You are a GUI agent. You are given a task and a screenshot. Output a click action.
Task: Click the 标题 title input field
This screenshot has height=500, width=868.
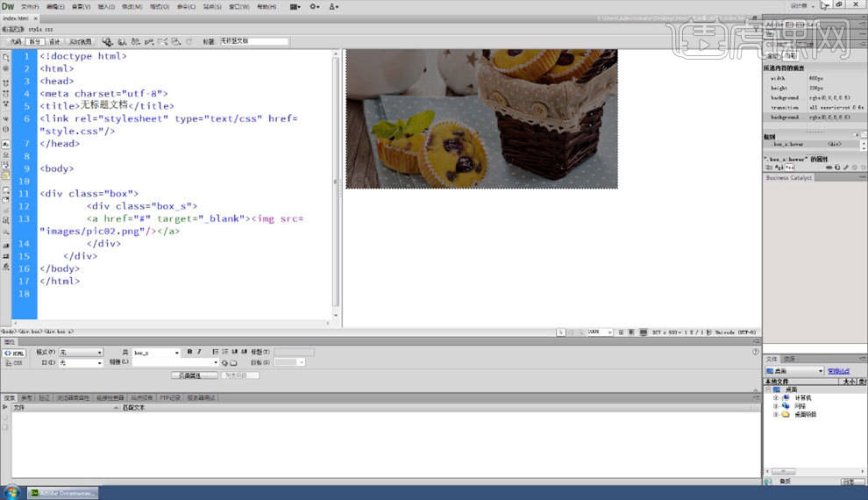pyautogui.click(x=253, y=41)
